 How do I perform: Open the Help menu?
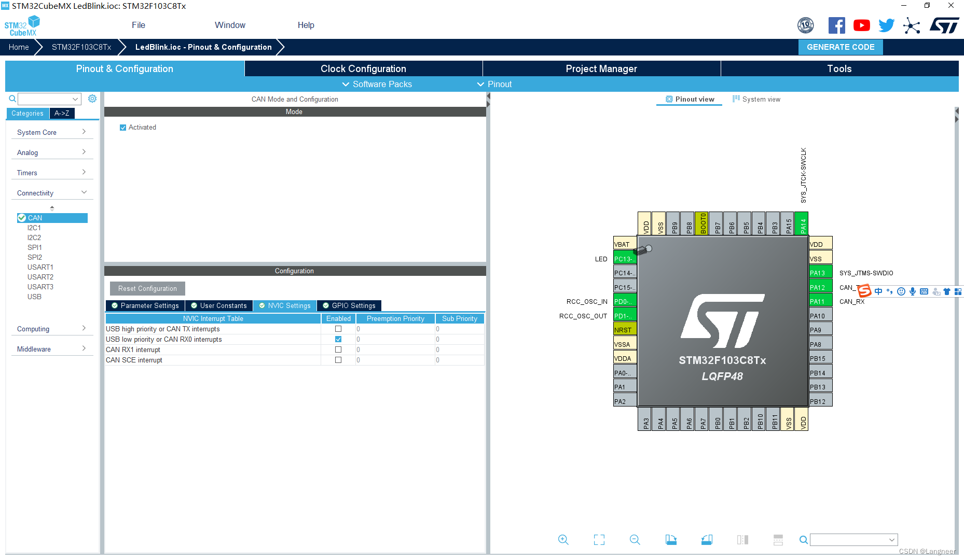pos(306,25)
